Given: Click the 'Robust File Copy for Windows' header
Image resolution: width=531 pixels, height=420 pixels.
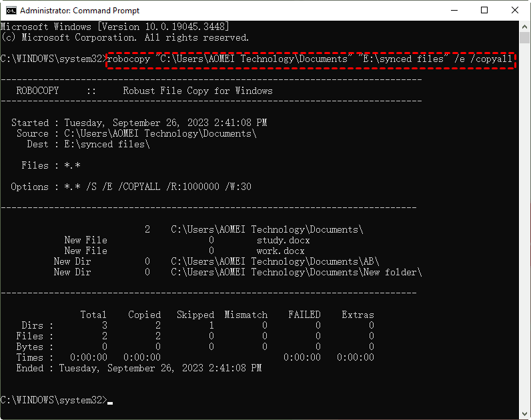Looking at the screenshot, I should [197, 91].
